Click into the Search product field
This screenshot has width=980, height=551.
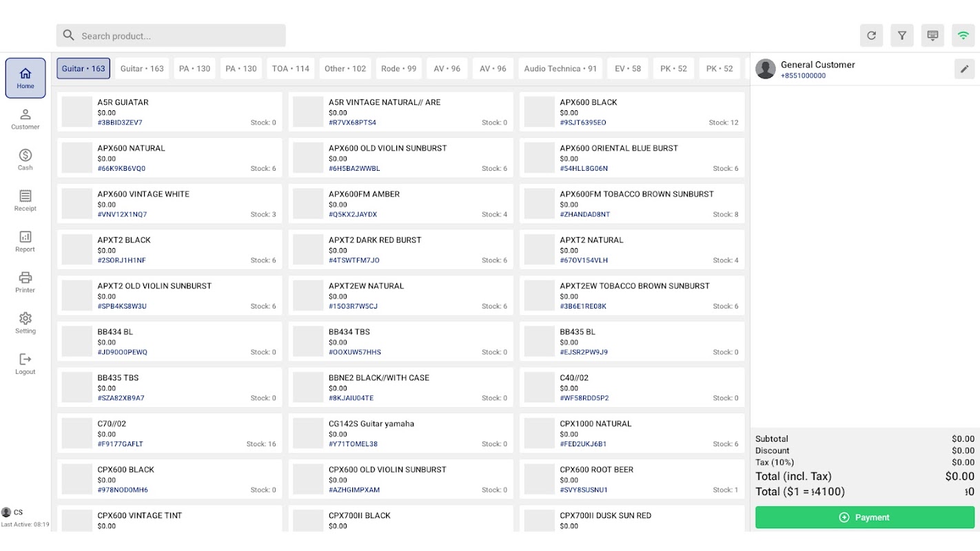(x=171, y=35)
